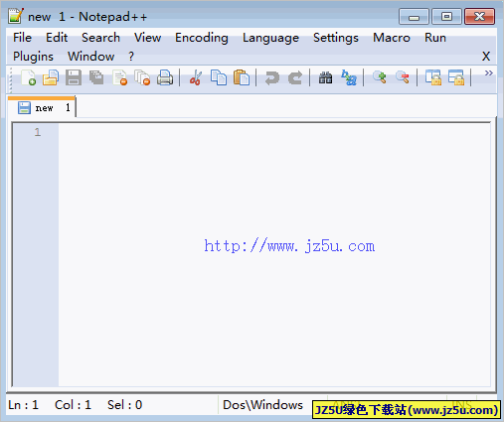The height and width of the screenshot is (422, 504).
Task: Click the Save All icon
Action: [96, 77]
